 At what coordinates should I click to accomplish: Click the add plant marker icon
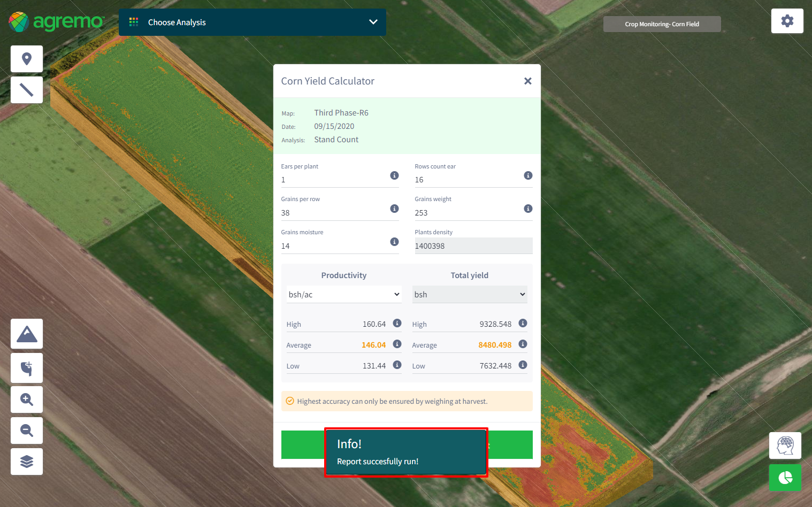[x=27, y=368]
